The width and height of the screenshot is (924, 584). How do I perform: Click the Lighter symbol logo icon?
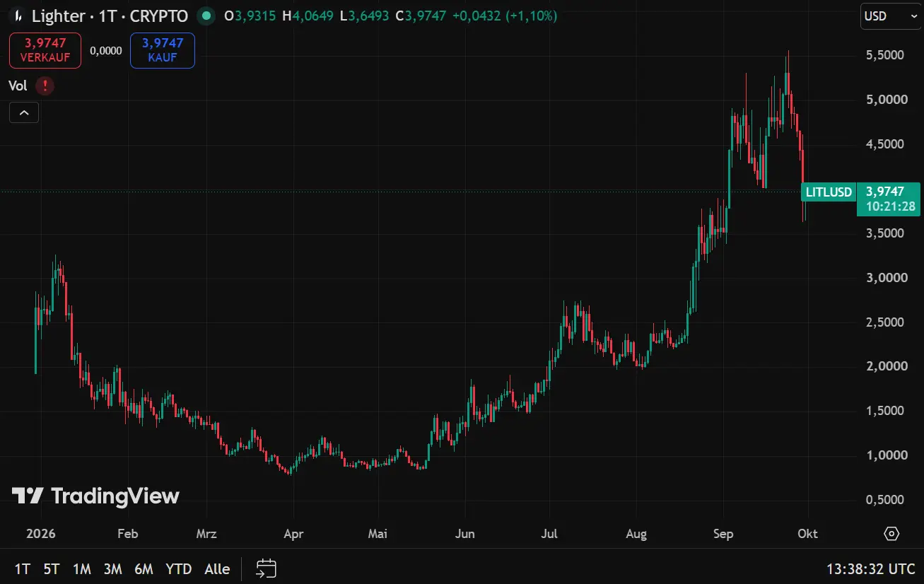tap(18, 16)
